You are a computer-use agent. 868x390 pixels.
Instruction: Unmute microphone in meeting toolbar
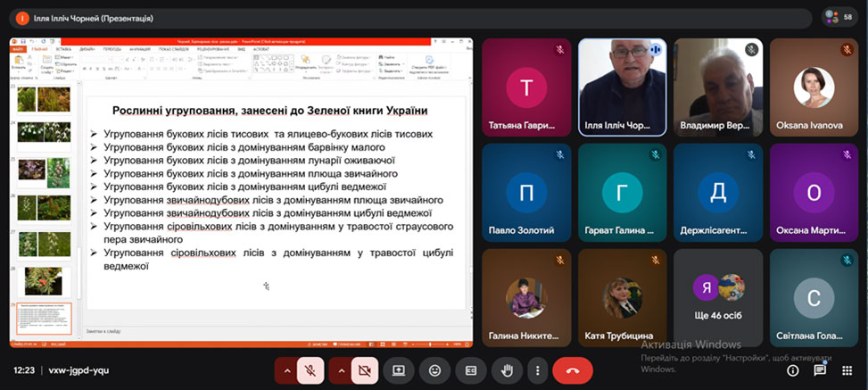pos(309,370)
